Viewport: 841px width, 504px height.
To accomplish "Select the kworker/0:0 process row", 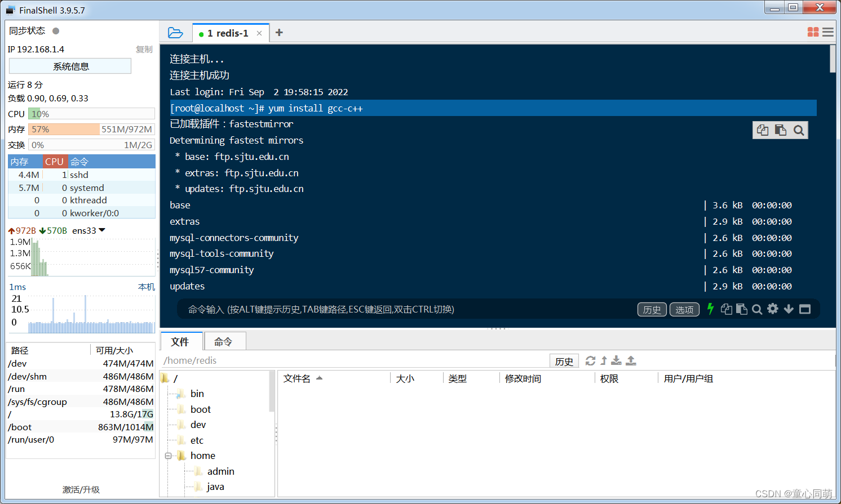I will tap(82, 213).
